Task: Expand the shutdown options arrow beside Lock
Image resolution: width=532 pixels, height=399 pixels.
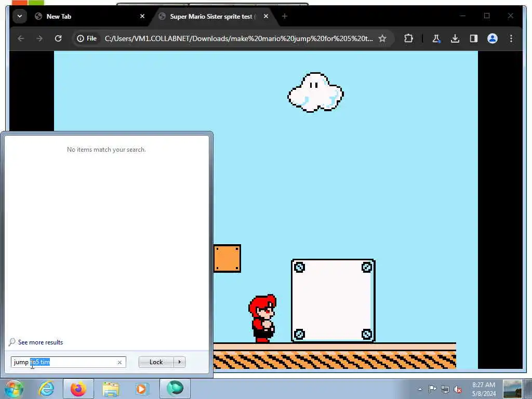Action: 179,362
